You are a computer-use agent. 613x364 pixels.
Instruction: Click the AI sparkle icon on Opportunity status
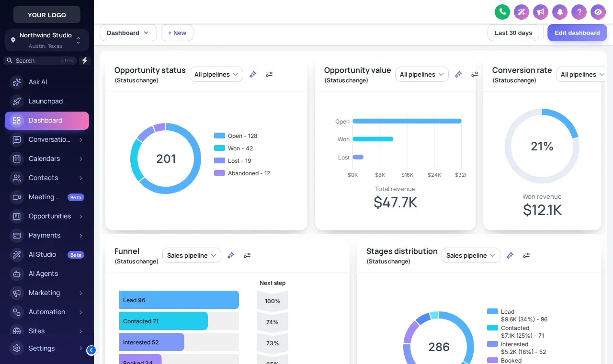[x=253, y=74]
